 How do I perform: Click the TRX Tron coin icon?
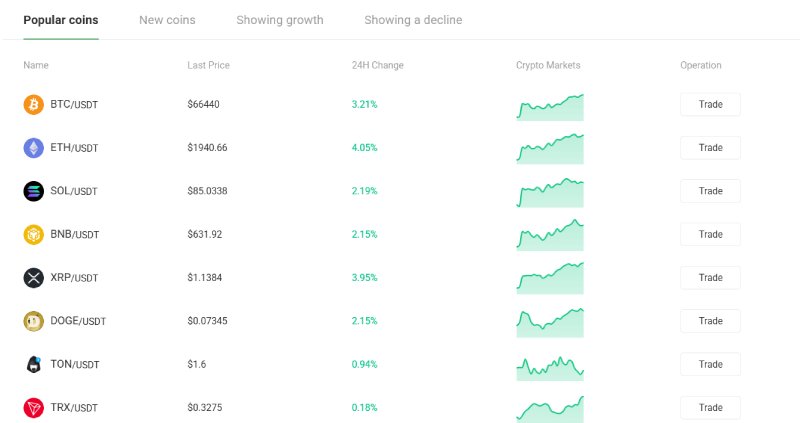coord(34,408)
